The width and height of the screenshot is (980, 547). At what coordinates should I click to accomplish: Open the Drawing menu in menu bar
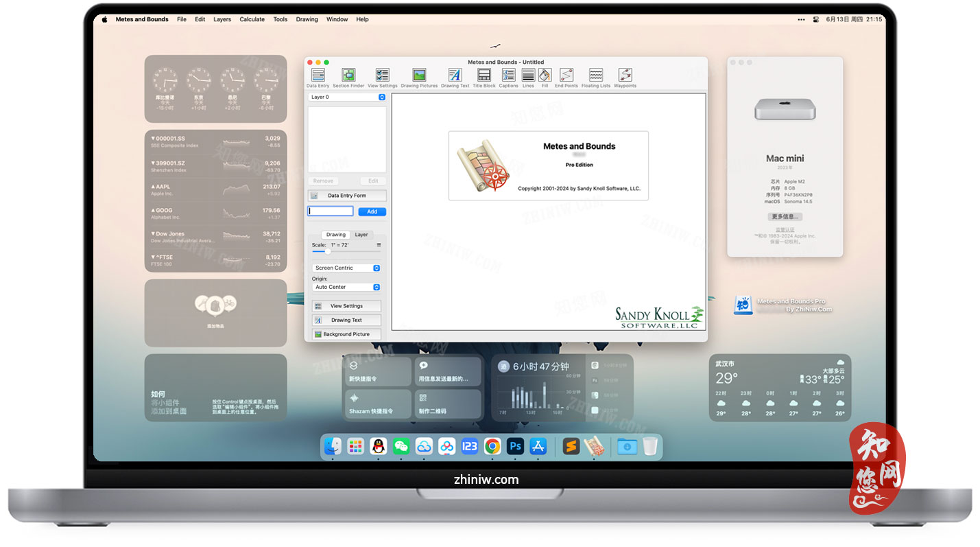pyautogui.click(x=307, y=19)
